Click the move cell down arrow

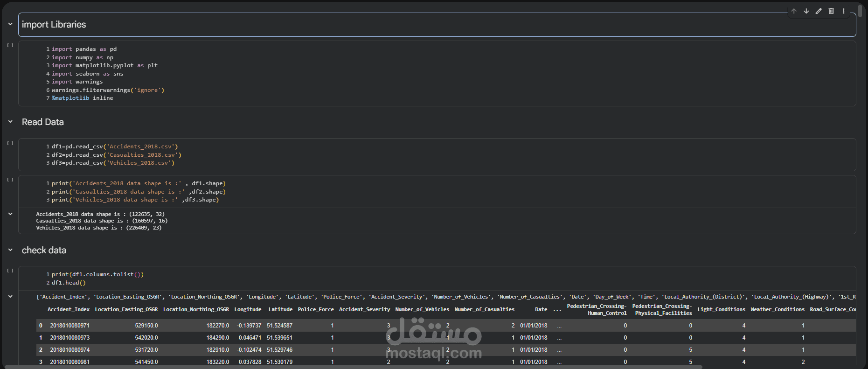pos(806,11)
